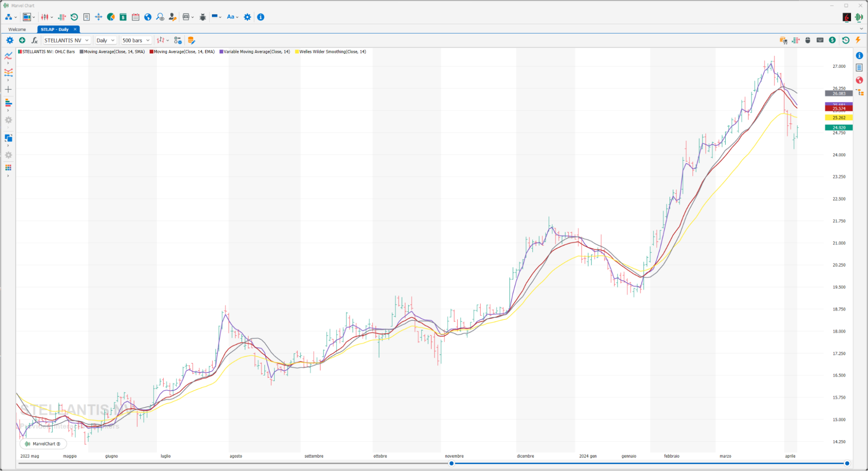868x471 pixels.
Task: Expand the chevron under the colored grid tool
Action: pos(8,176)
